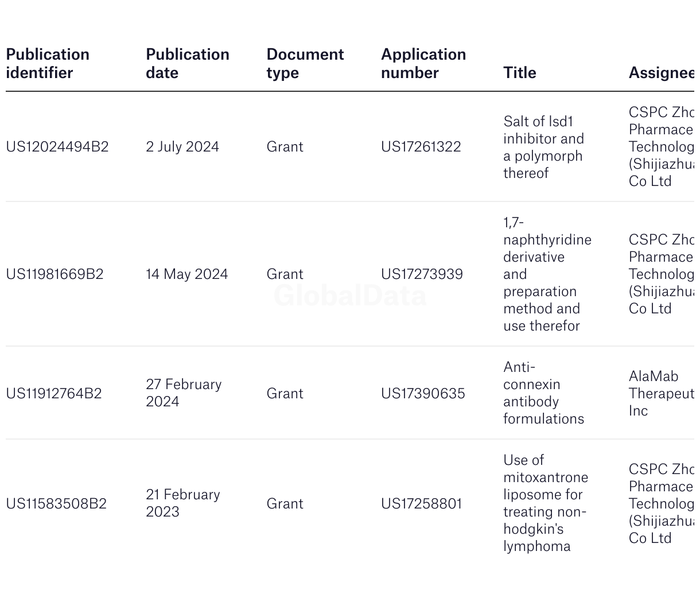Select publication identifier US12024494B2
Image resolution: width=700 pixels, height=590 pixels.
tap(57, 147)
